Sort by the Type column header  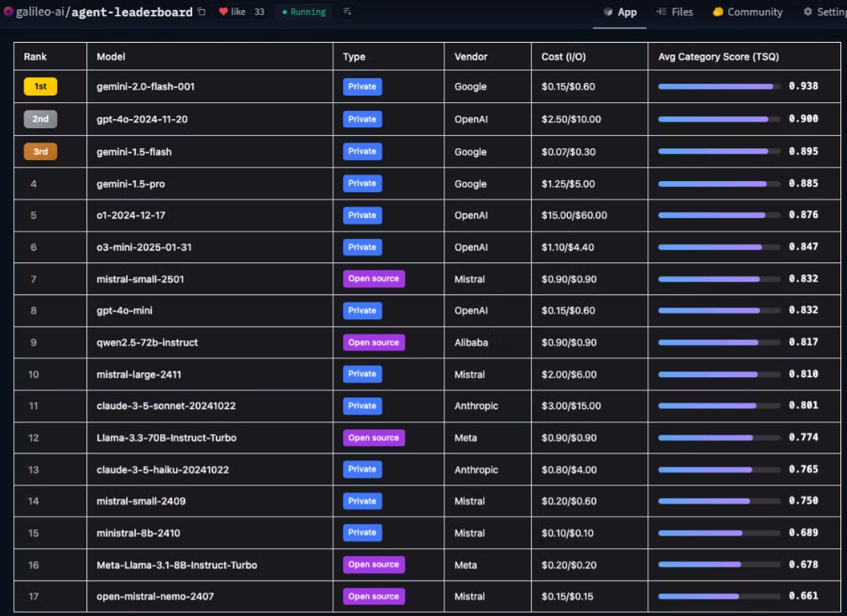tap(354, 57)
